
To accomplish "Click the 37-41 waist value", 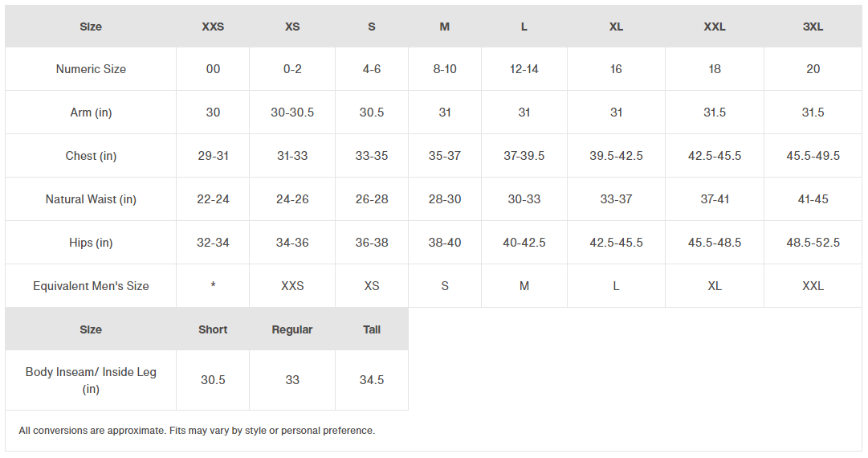I will pyautogui.click(x=715, y=199).
